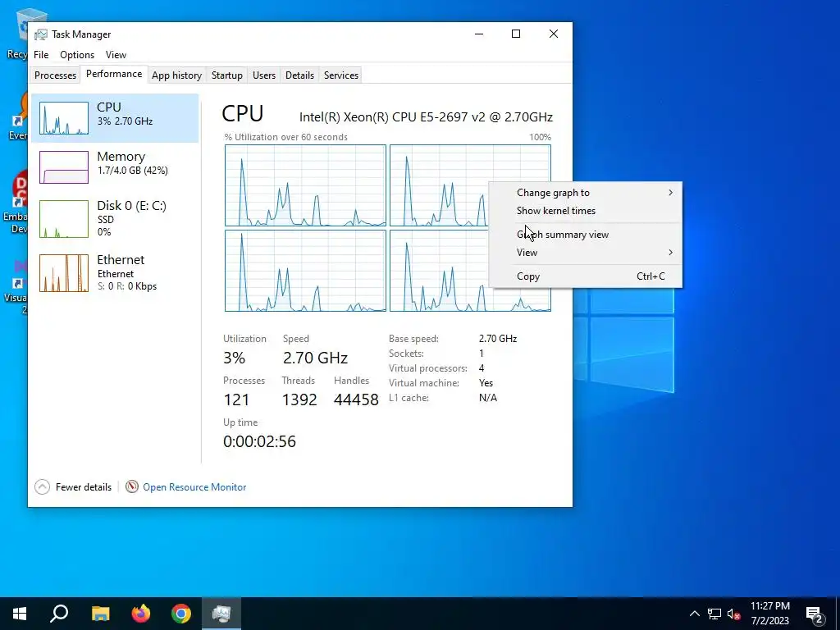Screen dimensions: 840x630
Task: Click the % Utilization over 60 seconds label
Action: (286, 137)
